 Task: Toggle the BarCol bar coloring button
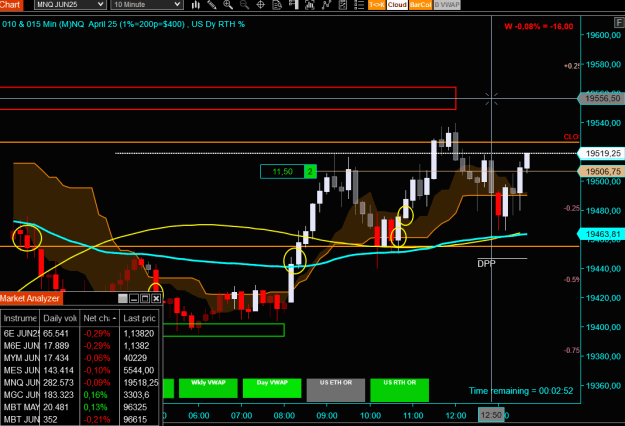[x=421, y=4]
